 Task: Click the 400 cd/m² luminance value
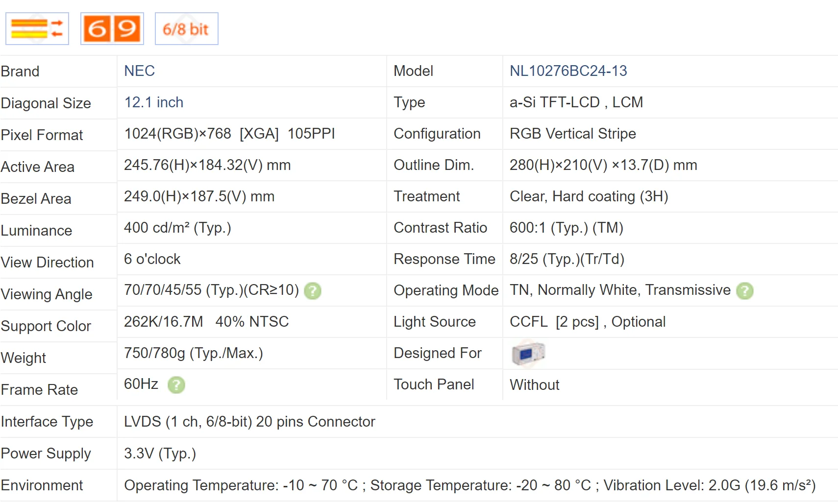point(177,228)
